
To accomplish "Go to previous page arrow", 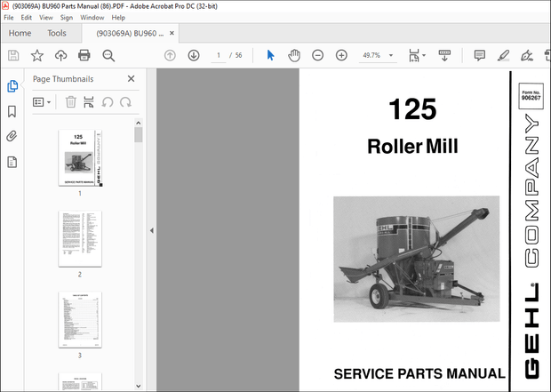I will (x=170, y=55).
